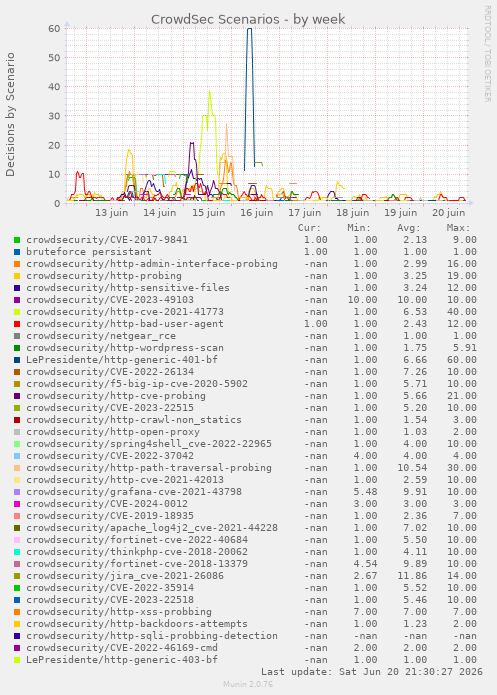Click the crowdsecurity/CVE-2022-37042 legend label
The height and width of the screenshot is (695, 497).
[110, 456]
